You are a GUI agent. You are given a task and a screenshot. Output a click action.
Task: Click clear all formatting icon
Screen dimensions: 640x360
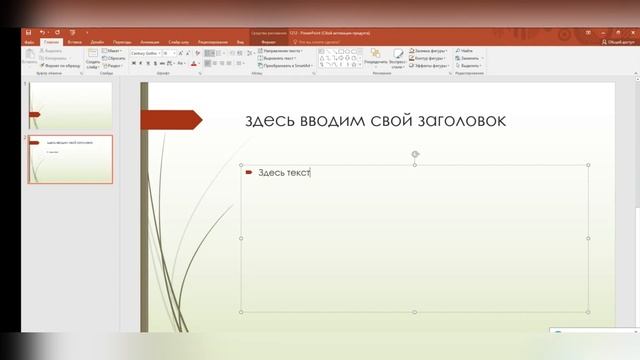pyautogui.click(x=198, y=53)
